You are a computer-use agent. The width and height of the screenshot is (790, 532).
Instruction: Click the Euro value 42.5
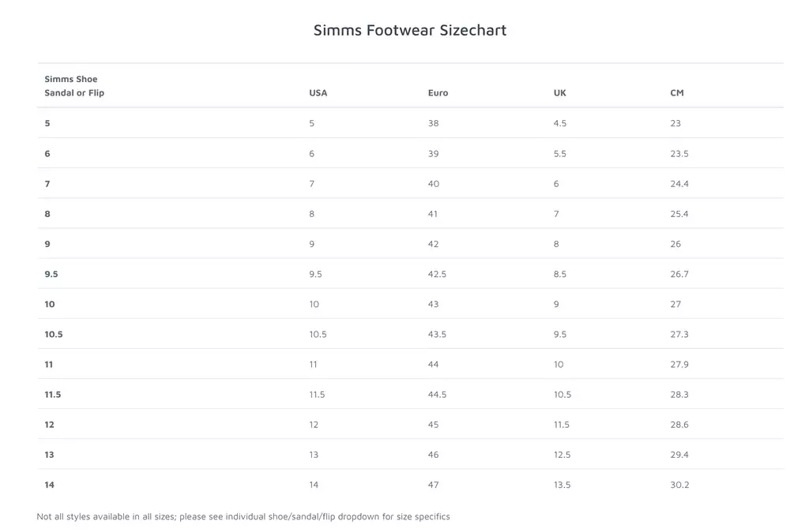(437, 274)
